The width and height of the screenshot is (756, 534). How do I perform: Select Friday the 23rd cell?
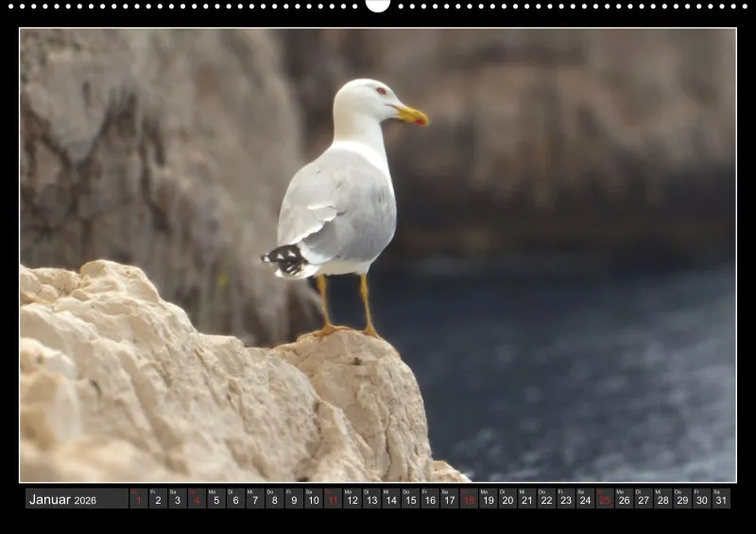click(566, 499)
